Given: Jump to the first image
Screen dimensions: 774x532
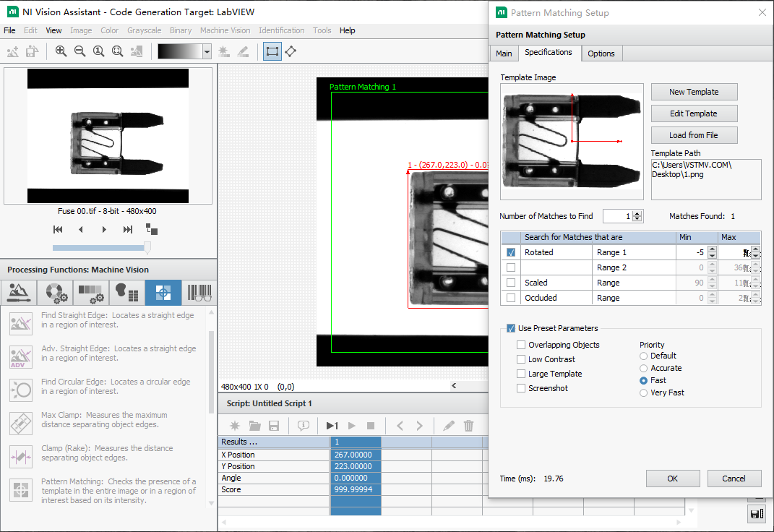Looking at the screenshot, I should tap(58, 229).
